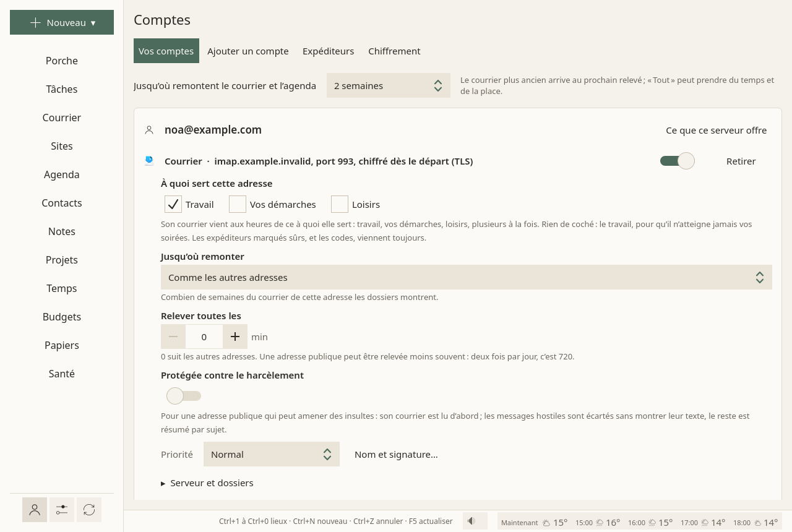Open Nom et signature… settings
This screenshot has height=532, width=792.
396,454
